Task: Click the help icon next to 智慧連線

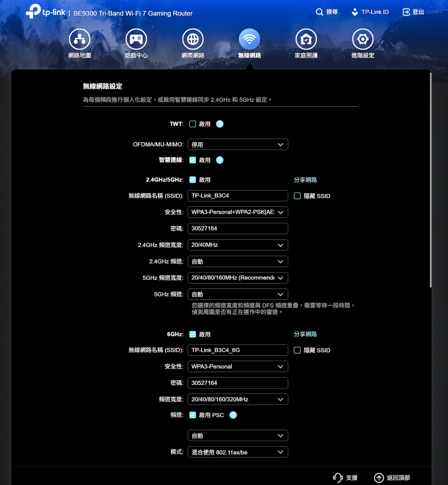Action: click(220, 160)
